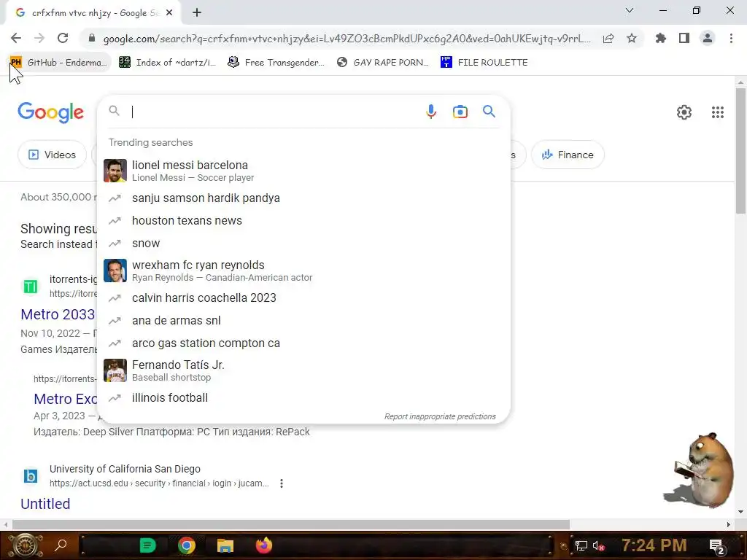
Task: Close the Google Search tab
Action: click(x=169, y=13)
